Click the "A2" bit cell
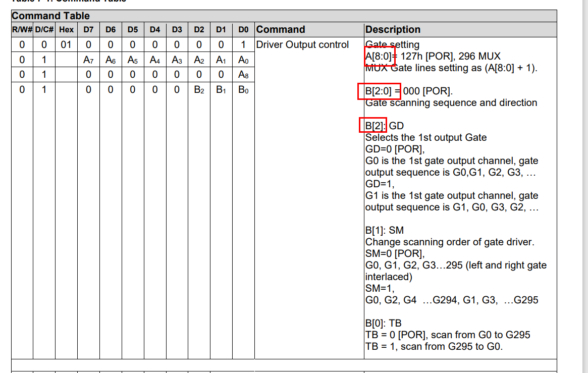The width and height of the screenshot is (588, 373). tap(199, 60)
